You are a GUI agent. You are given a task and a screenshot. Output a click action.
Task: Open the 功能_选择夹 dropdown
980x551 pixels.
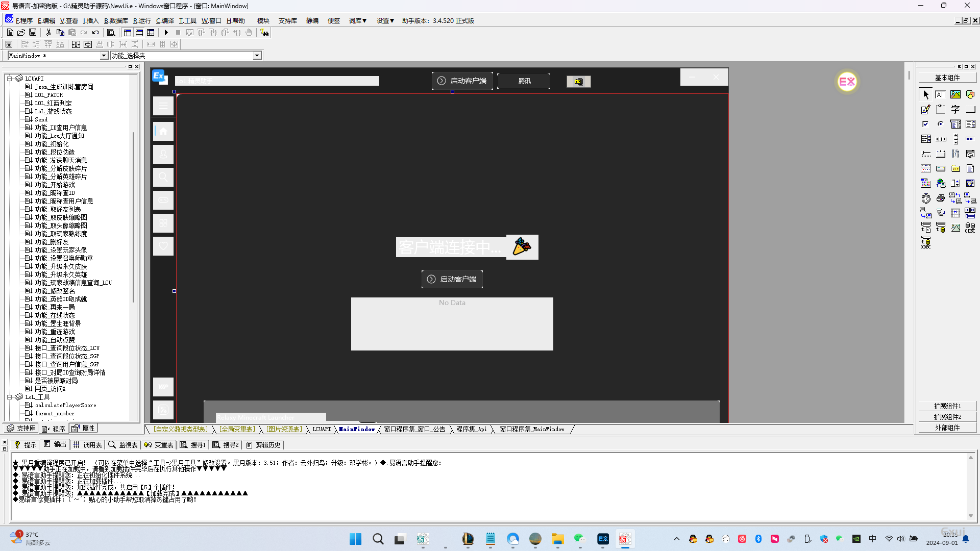257,56
